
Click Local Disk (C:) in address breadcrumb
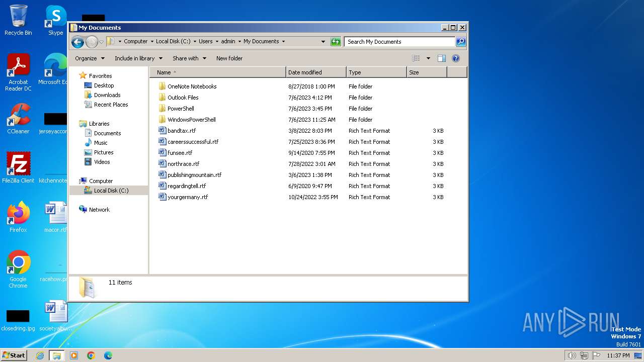click(173, 42)
